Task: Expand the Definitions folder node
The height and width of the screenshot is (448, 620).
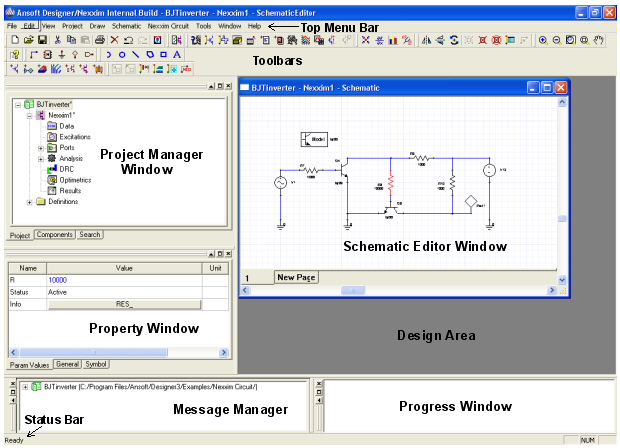Action: click(29, 201)
